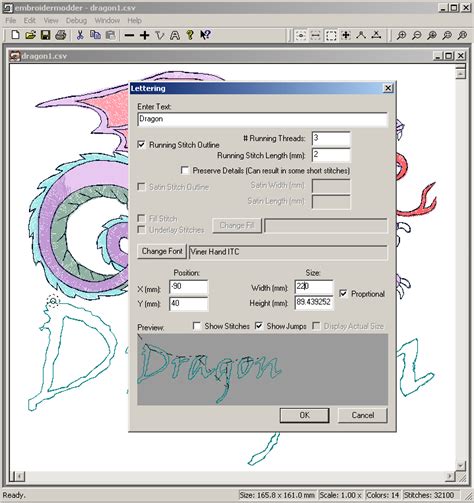This screenshot has height=503, width=474.
Task: Click the Dragon lettering preview area
Action: [x=262, y=369]
